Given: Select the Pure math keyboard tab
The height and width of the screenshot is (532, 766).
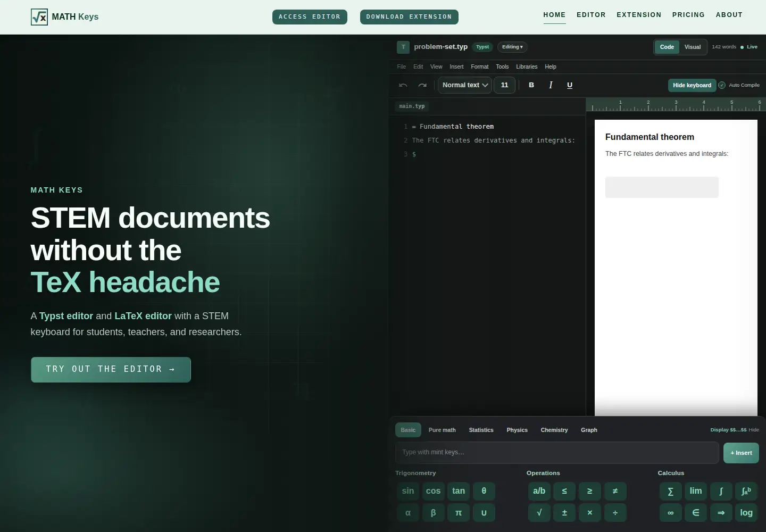Looking at the screenshot, I should (442, 430).
